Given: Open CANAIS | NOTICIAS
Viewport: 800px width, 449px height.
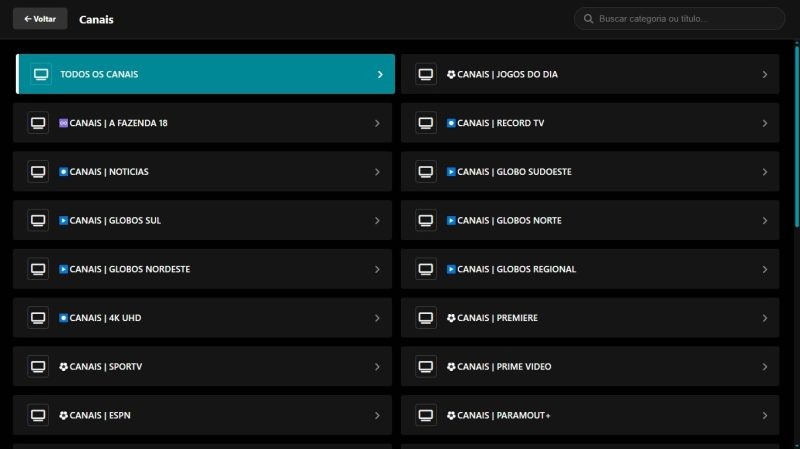Looking at the screenshot, I should pos(203,171).
